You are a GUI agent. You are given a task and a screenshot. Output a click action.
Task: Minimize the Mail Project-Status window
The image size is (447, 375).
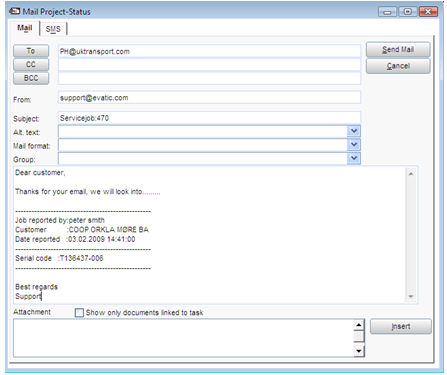(387, 12)
